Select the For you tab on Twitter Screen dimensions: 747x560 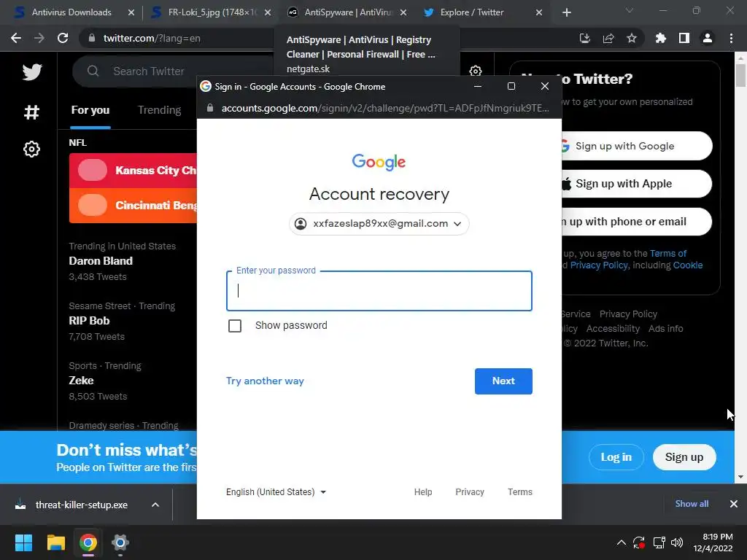click(x=90, y=110)
